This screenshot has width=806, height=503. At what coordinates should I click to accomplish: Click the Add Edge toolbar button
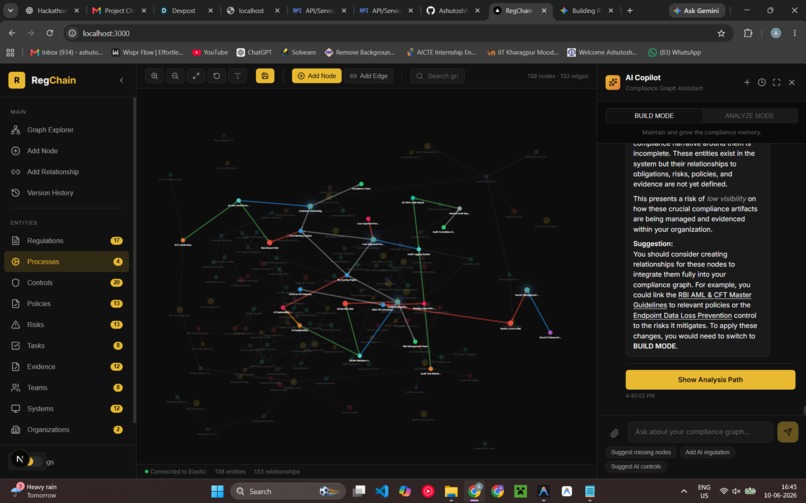[x=369, y=76]
